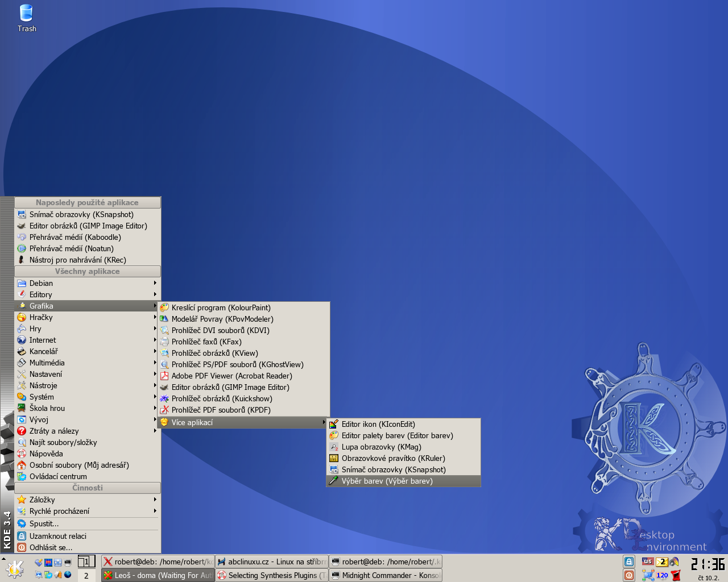
Task: Open the mail envelope tray icon showing 2
Action: coord(661,562)
